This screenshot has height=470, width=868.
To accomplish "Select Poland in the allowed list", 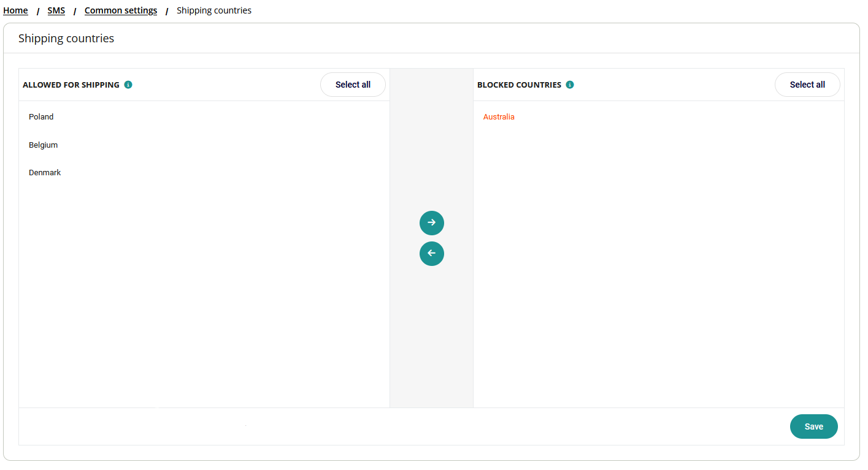I will [41, 117].
